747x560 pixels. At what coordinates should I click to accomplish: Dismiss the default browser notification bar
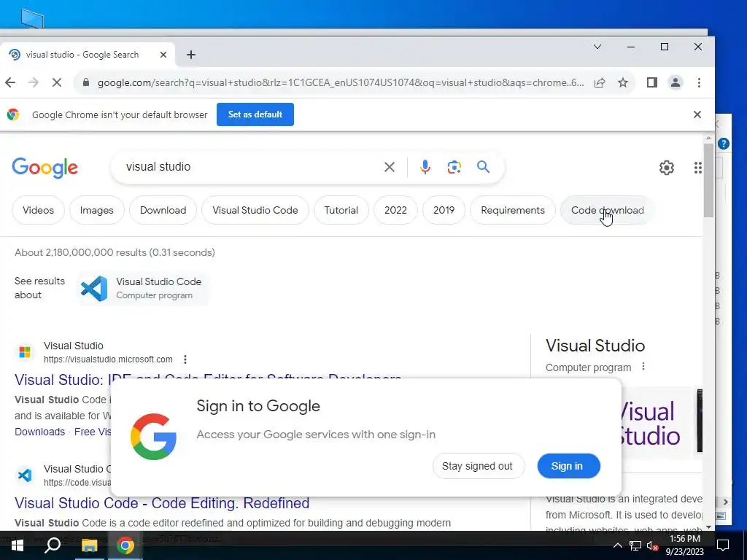[697, 114]
